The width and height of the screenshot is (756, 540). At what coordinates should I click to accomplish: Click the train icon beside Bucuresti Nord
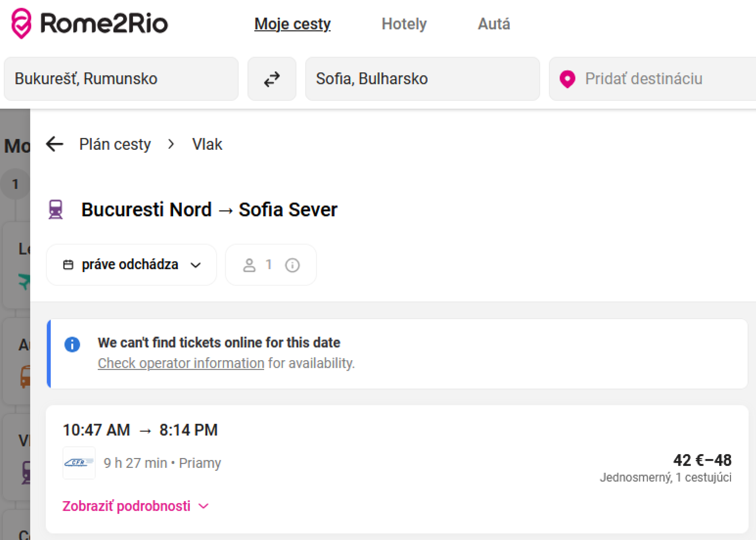pyautogui.click(x=55, y=209)
